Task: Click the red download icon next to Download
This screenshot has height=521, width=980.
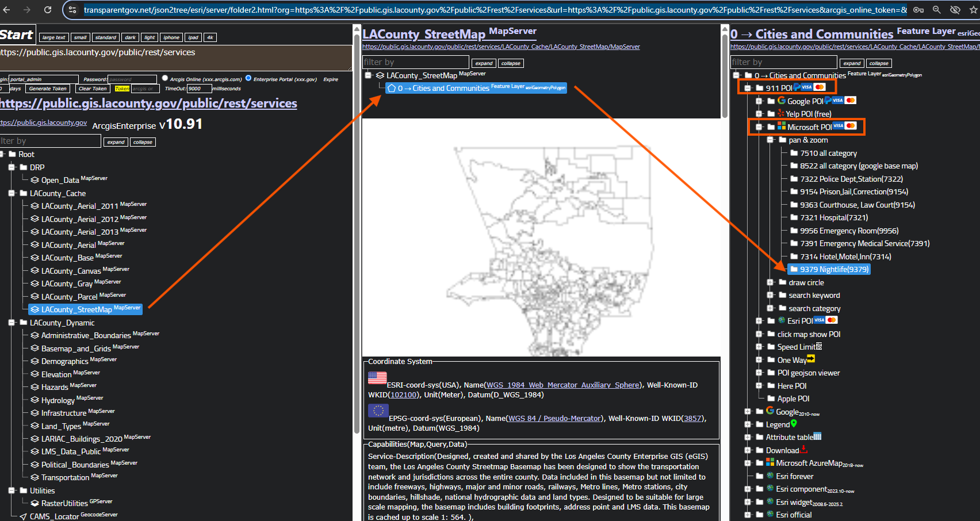Action: coord(804,450)
